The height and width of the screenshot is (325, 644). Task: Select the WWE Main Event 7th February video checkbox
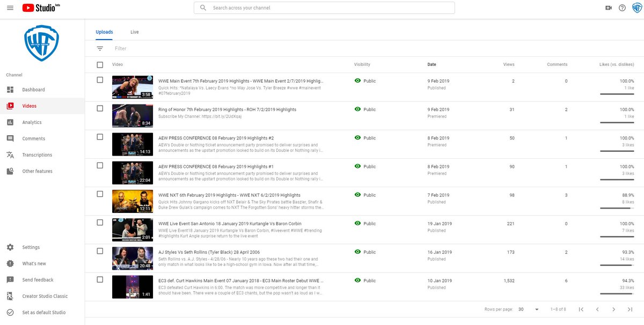click(x=100, y=80)
